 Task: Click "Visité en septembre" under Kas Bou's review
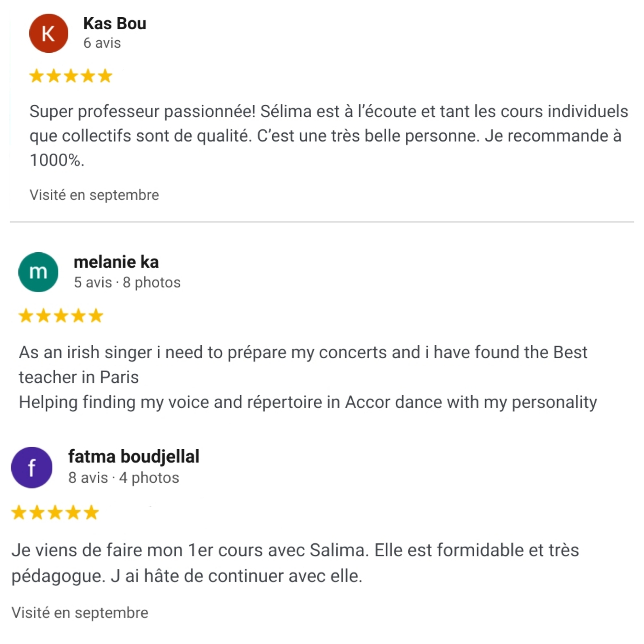(x=94, y=195)
